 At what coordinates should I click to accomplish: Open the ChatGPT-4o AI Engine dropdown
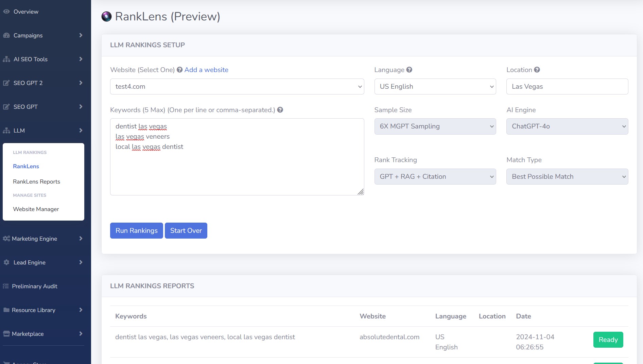coord(567,126)
